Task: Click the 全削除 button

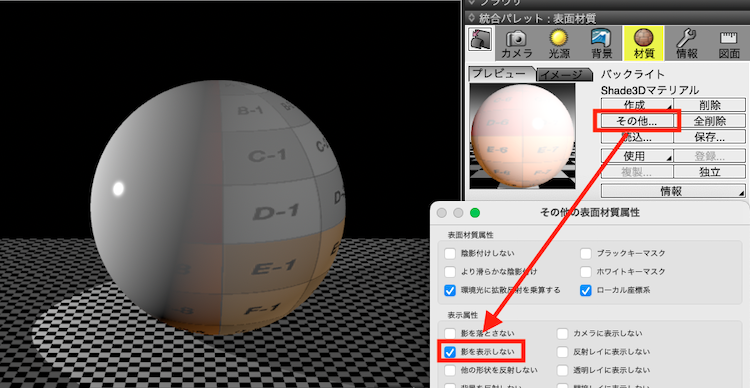Action: coord(710,121)
